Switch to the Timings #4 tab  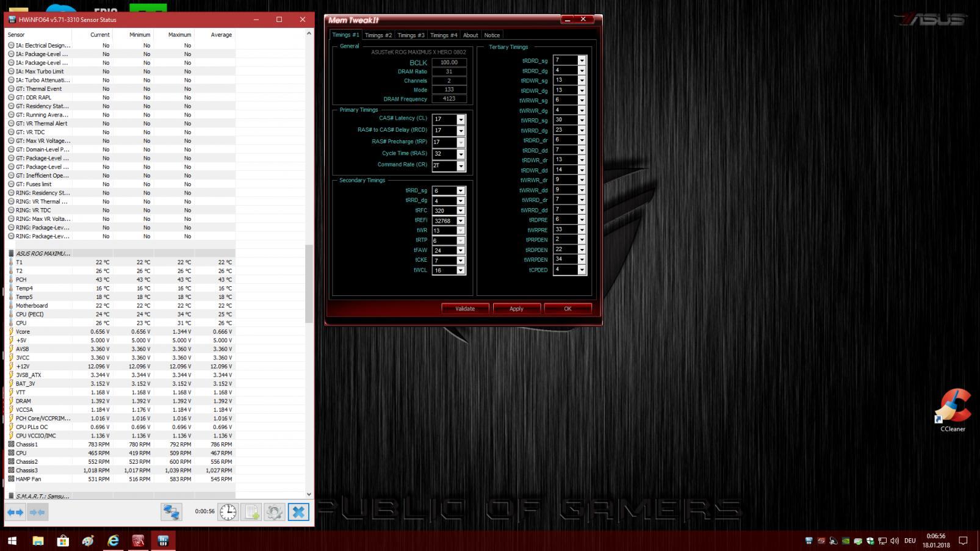tap(444, 35)
